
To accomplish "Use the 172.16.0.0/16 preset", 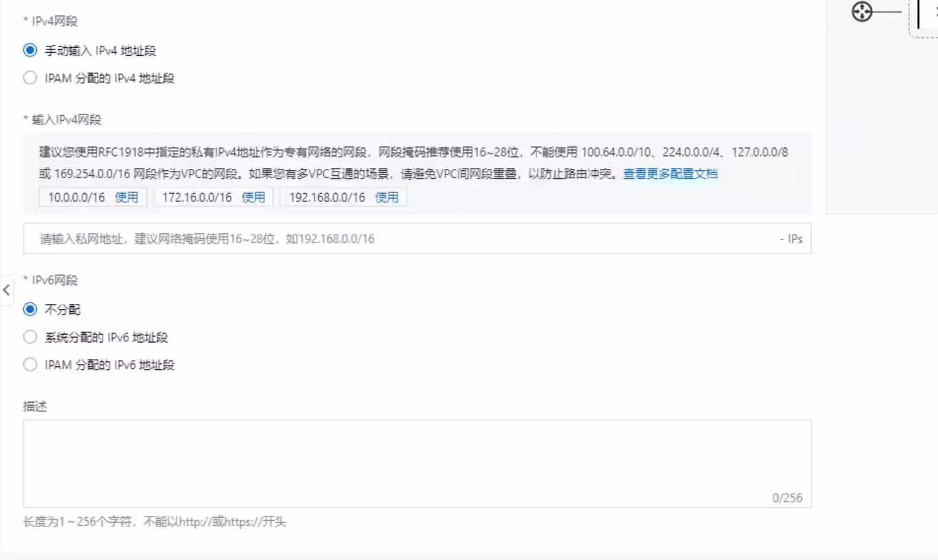I will point(253,197).
